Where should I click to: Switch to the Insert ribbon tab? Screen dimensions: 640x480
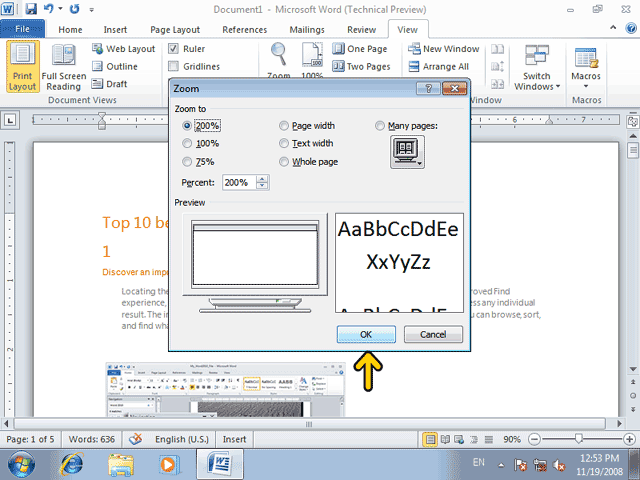coord(115,30)
